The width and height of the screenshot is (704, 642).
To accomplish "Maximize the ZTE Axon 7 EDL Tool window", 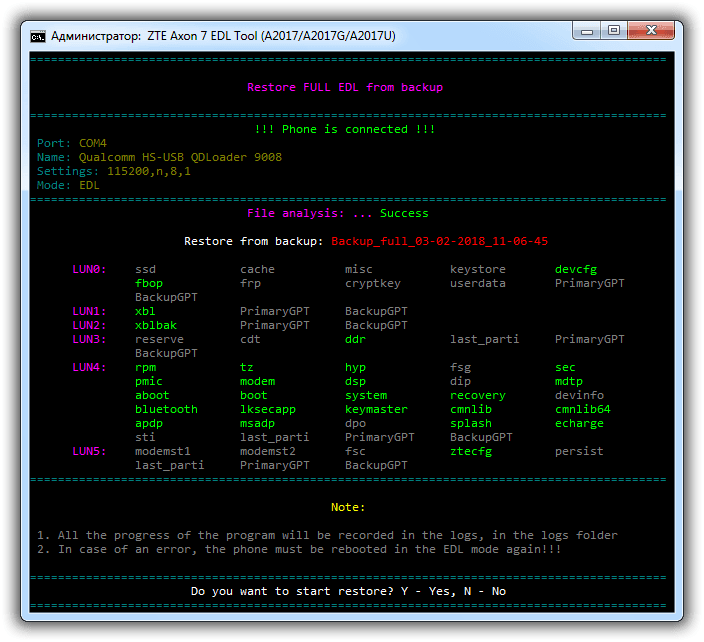I will [614, 31].
